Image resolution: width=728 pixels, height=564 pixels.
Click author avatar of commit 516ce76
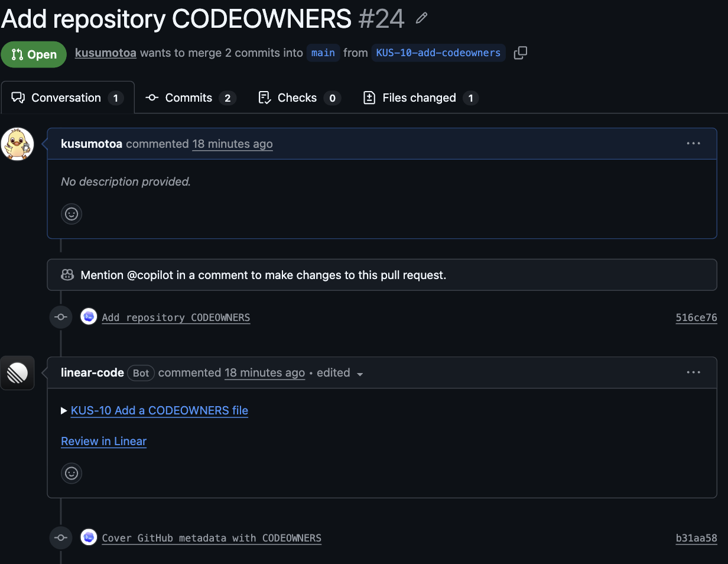coord(89,317)
